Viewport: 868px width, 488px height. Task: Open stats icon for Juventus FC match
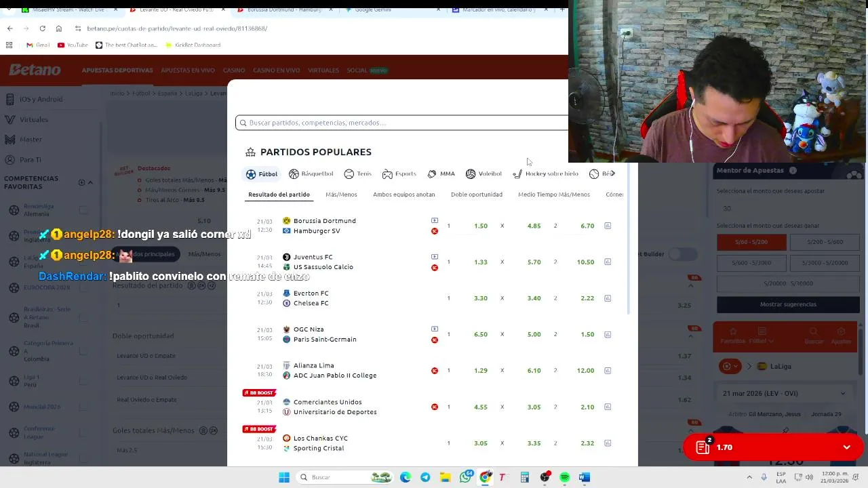[608, 262]
